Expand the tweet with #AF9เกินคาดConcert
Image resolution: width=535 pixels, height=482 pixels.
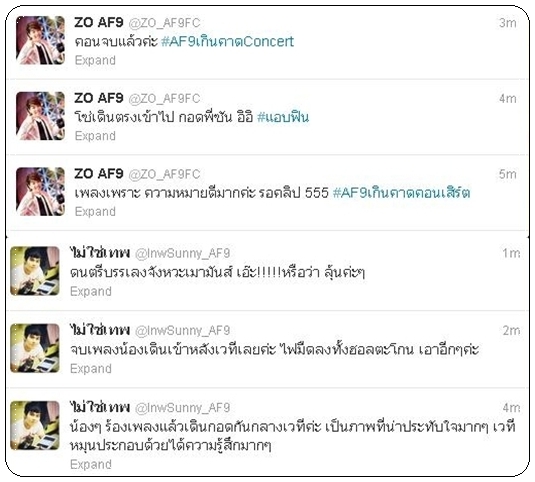(95, 60)
